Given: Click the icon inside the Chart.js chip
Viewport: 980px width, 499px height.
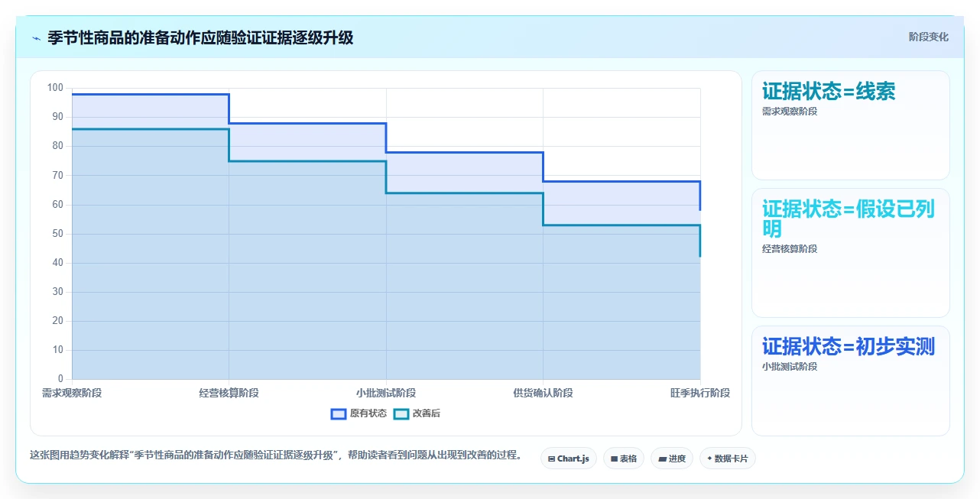Looking at the screenshot, I should [551, 459].
